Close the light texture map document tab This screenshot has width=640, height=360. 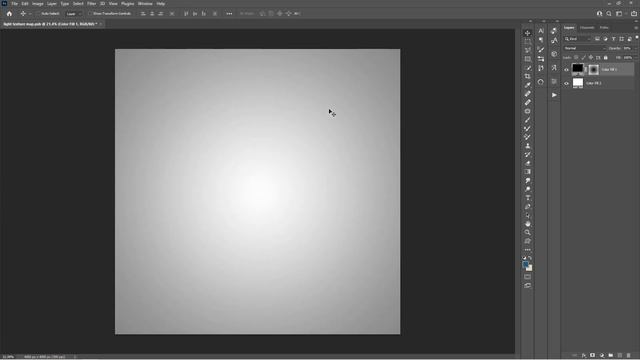101,24
